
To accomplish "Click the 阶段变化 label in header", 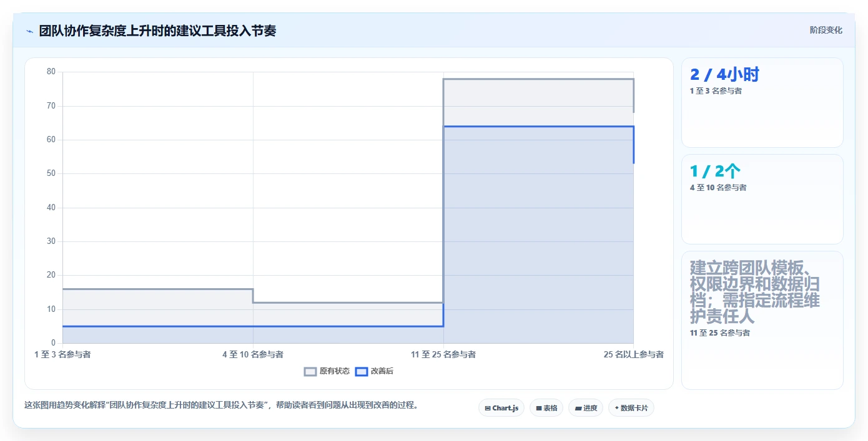I will click(826, 30).
